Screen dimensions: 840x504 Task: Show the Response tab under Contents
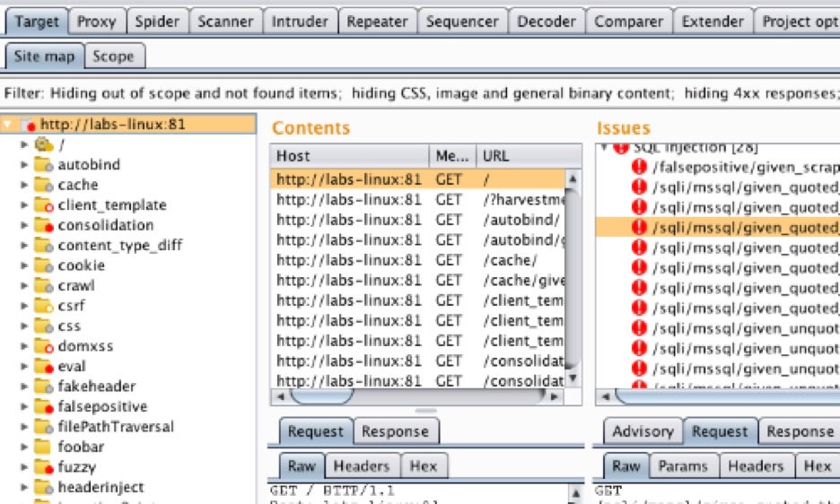coord(394,431)
